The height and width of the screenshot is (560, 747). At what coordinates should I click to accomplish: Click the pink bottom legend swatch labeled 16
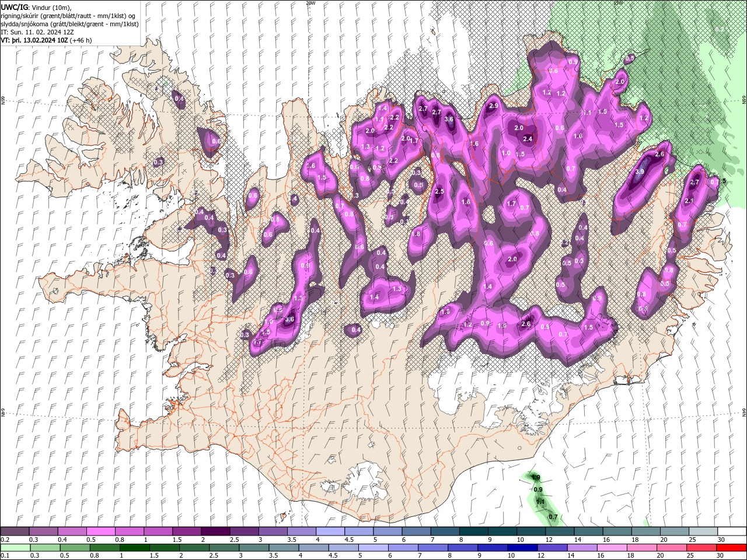click(x=612, y=548)
